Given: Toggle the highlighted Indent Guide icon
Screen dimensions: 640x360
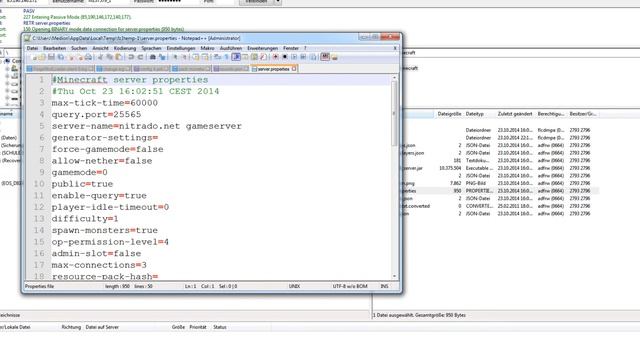Looking at the screenshot, I should 236,57.
